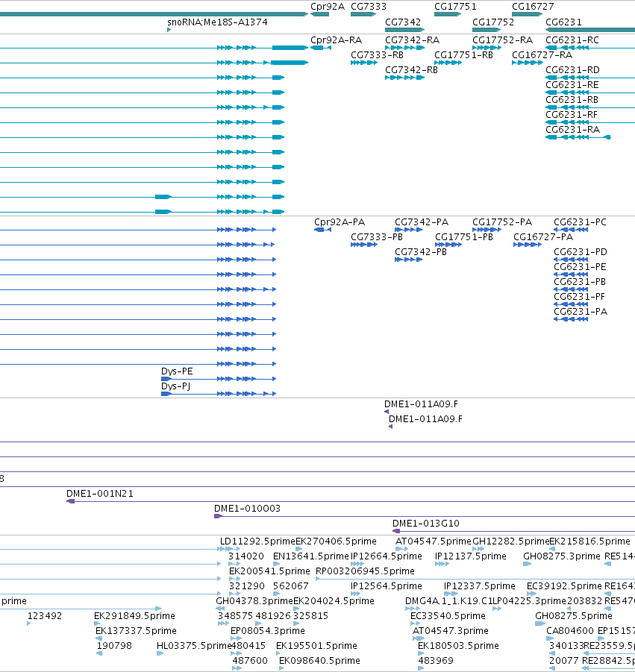The image size is (635, 672).
Task: Select the HL03375.5prime EST label
Action: (194, 647)
